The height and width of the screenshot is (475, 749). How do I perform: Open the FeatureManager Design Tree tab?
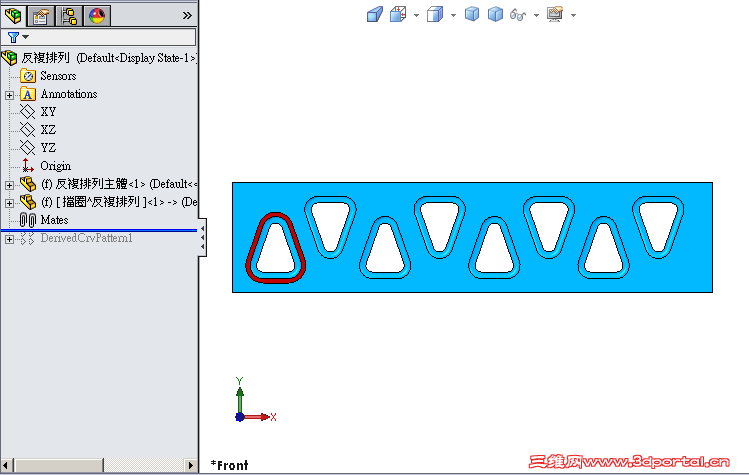point(13,15)
